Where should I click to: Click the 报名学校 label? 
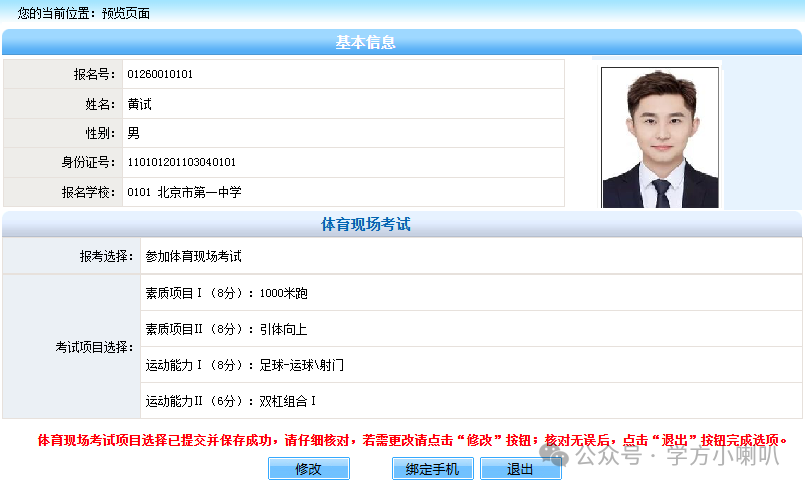tap(89, 192)
